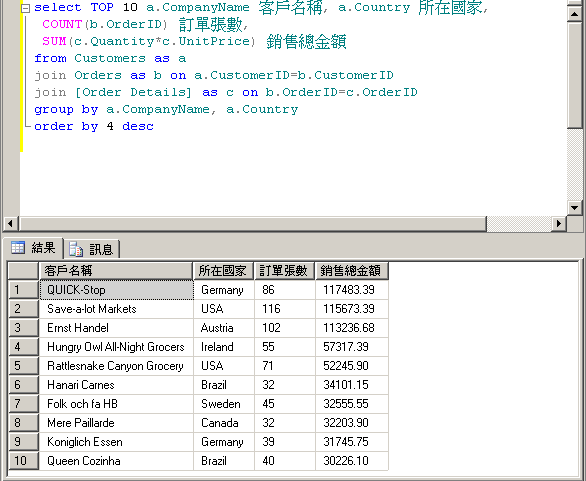Screen dimensions: 586x481
Task: Select the 訂單張數 column header
Action: click(x=284, y=271)
